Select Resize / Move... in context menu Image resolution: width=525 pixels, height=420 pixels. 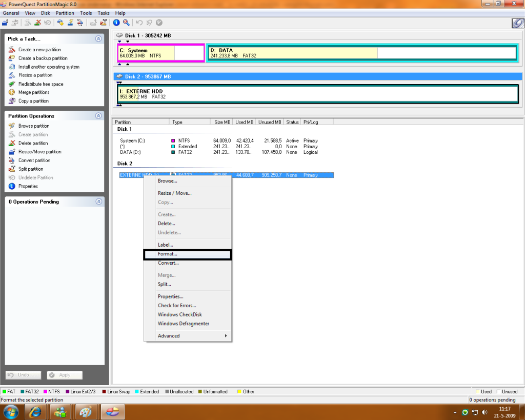pyautogui.click(x=188, y=193)
